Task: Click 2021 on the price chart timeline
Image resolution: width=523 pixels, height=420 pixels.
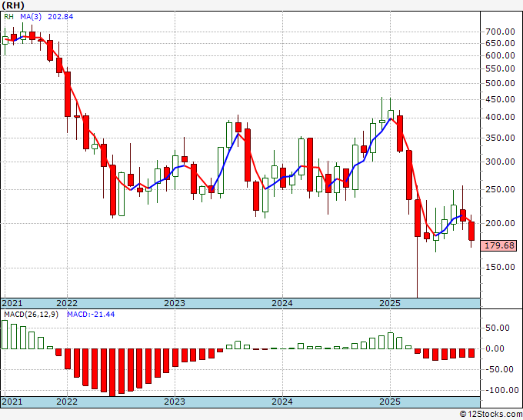Action: click(x=12, y=303)
